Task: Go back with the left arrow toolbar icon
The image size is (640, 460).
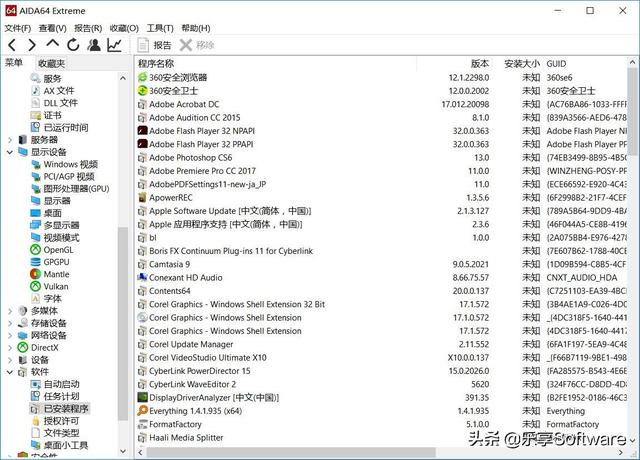Action: point(12,45)
